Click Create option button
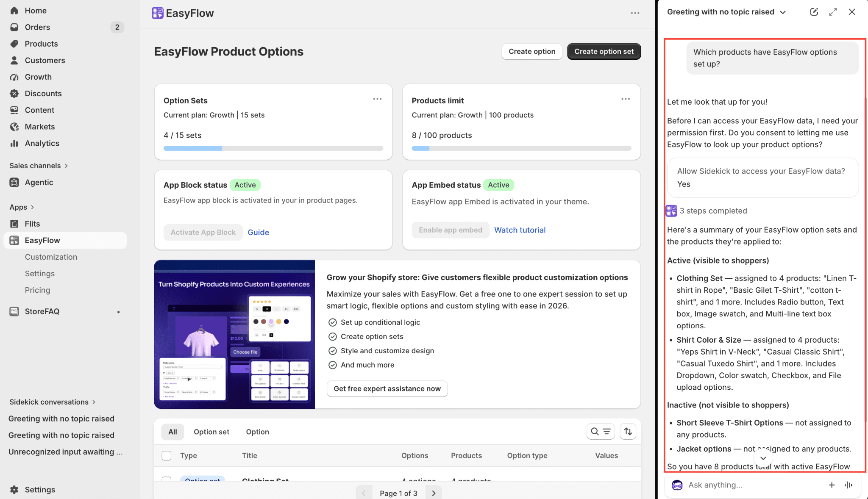This screenshot has height=499, width=868. click(532, 51)
